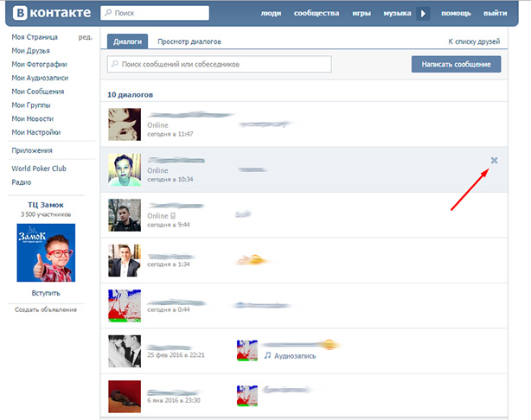Click the message search input field
Screen dimensions: 531x420
point(219,65)
